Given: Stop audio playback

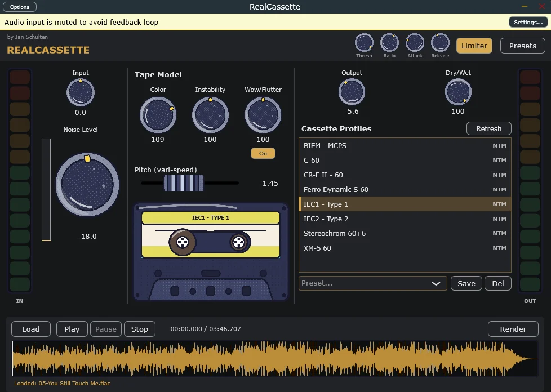Looking at the screenshot, I should [x=140, y=329].
